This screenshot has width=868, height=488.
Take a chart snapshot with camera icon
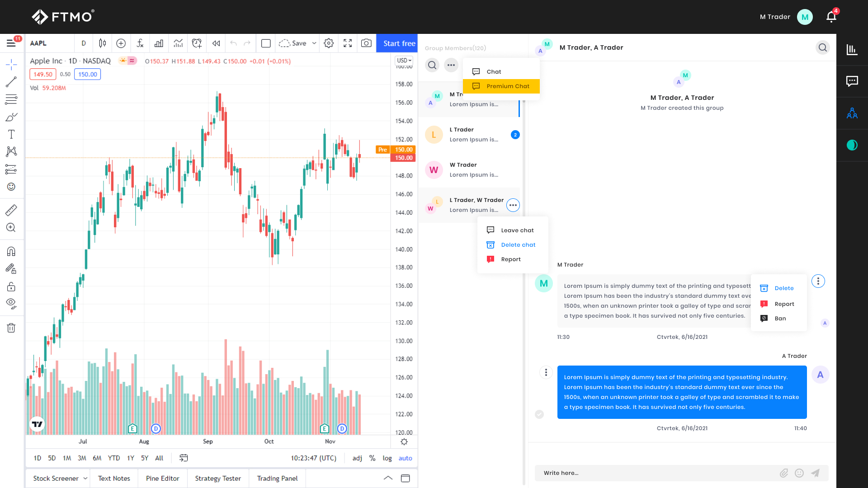pyautogui.click(x=366, y=43)
